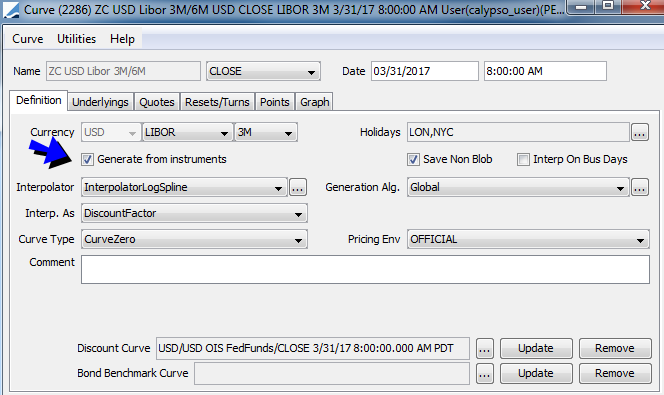Click the Calypso app icon in title bar
664x395 pixels.
click(x=11, y=9)
